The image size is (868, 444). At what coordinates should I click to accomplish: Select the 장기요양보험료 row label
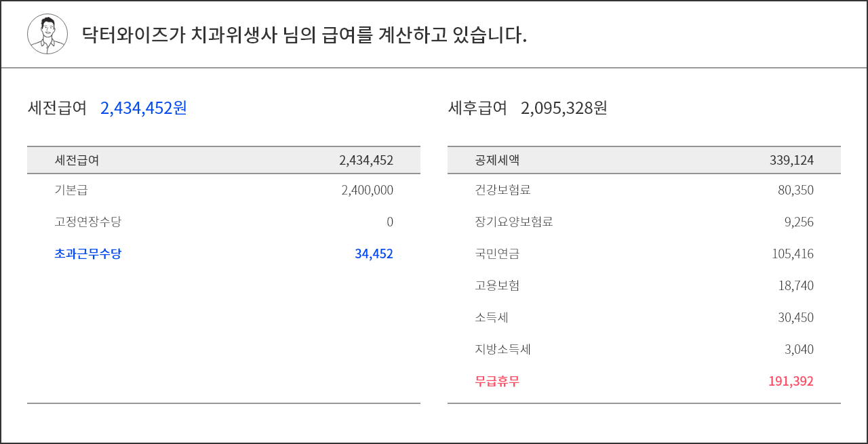tap(514, 222)
